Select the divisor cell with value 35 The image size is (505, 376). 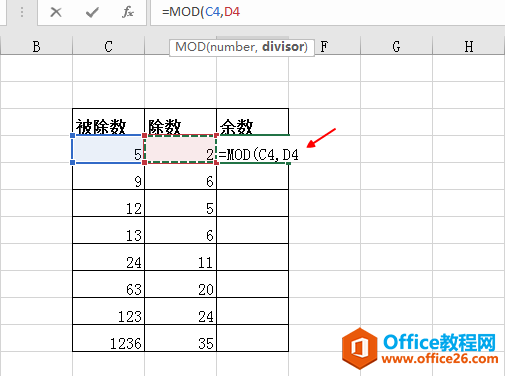coord(180,338)
